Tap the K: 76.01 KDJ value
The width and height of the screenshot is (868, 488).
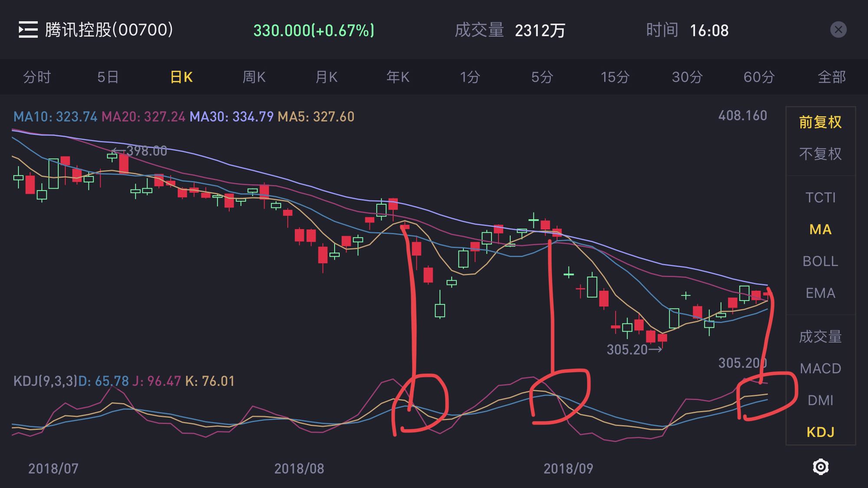point(210,381)
